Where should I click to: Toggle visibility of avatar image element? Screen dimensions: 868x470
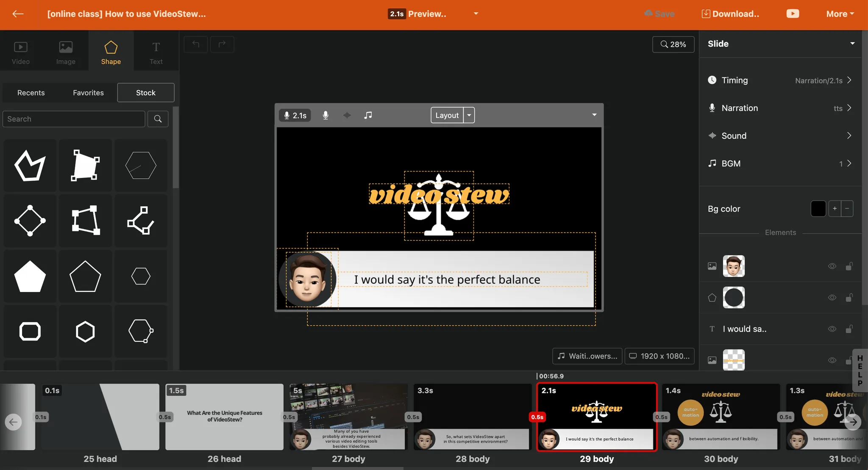point(832,266)
